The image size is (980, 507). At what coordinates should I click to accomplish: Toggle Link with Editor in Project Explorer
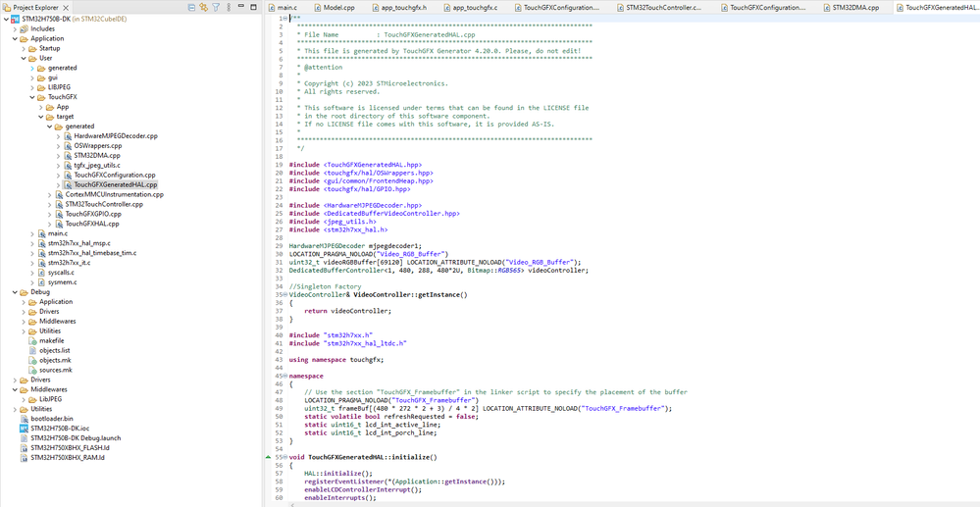204,8
